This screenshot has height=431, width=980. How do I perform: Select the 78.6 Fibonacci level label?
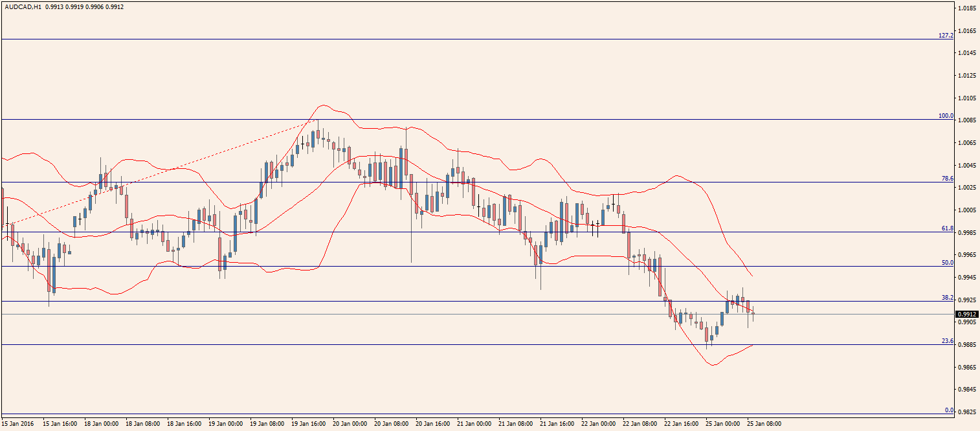(x=947, y=178)
